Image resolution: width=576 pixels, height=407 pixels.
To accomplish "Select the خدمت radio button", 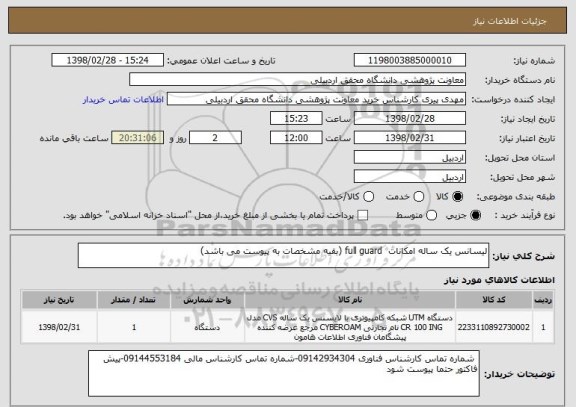I will coord(419,197).
